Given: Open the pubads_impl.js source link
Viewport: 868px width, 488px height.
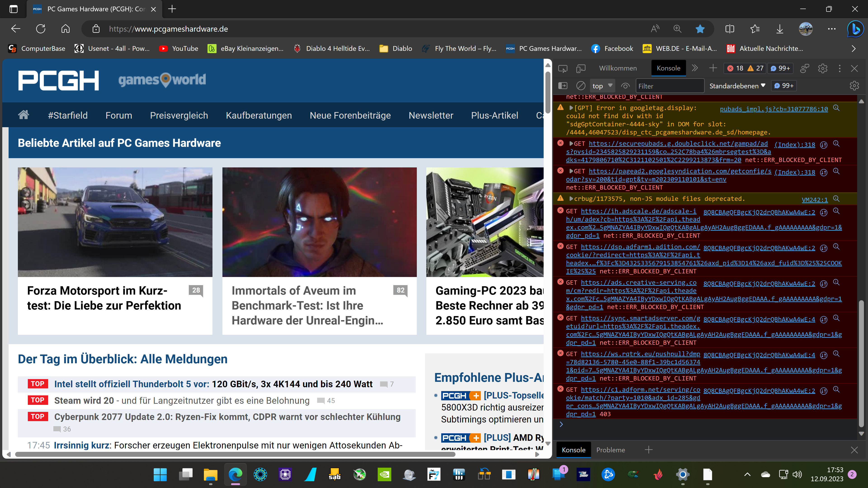Looking at the screenshot, I should (x=774, y=109).
